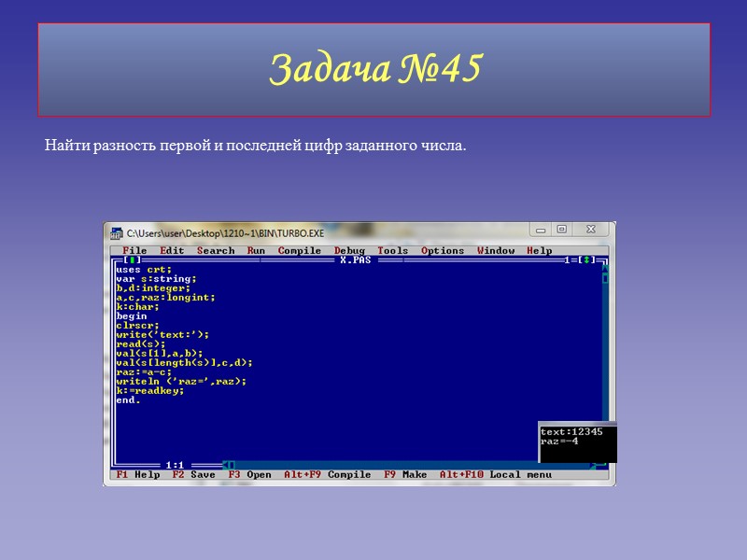Click Alt+F9 Compile on the status bar
Image resolution: width=747 pixels, height=560 pixels.
(x=326, y=474)
